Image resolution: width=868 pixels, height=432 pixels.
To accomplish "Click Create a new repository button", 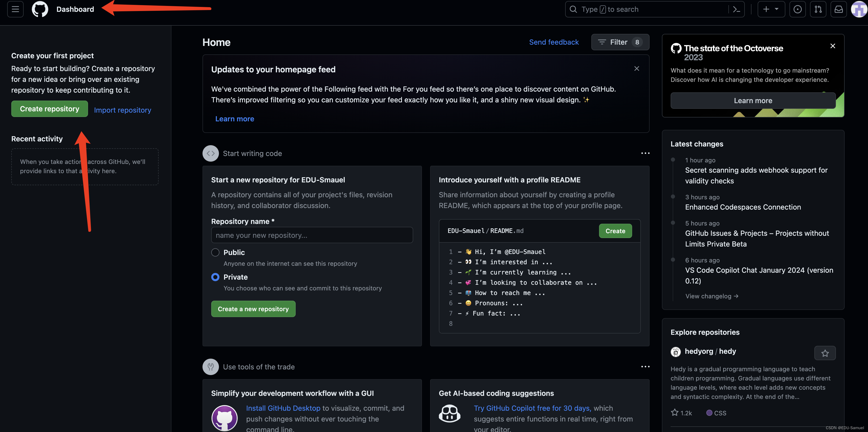I will click(x=253, y=309).
